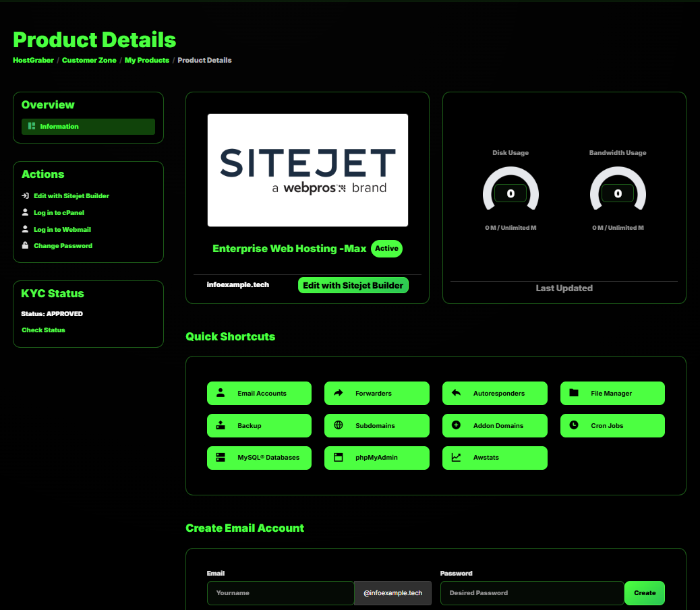The image size is (700, 610).
Task: Open Autoresponders shortcut
Action: pyautogui.click(x=494, y=393)
